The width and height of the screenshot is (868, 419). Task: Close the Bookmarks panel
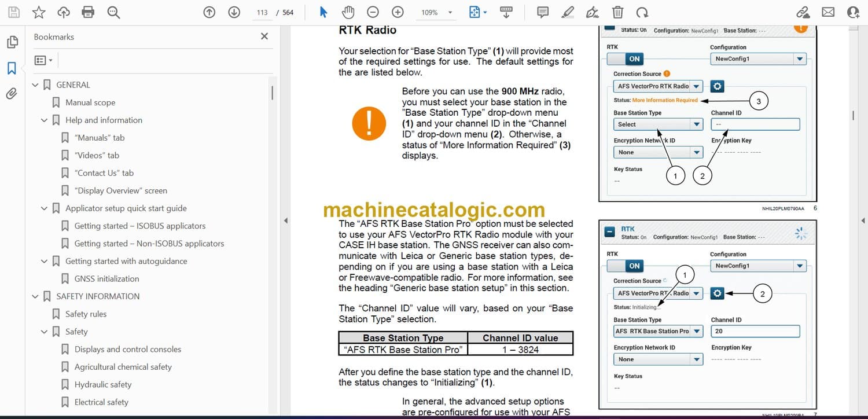[264, 36]
